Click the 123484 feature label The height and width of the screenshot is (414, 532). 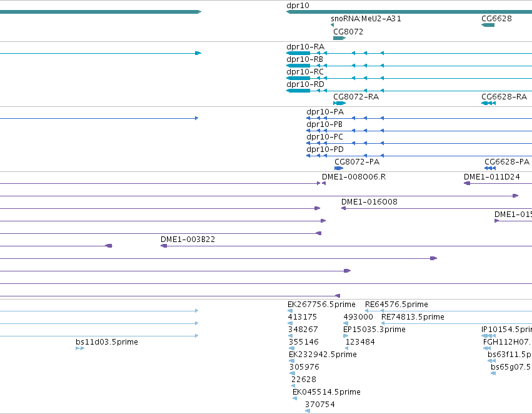coord(360,342)
